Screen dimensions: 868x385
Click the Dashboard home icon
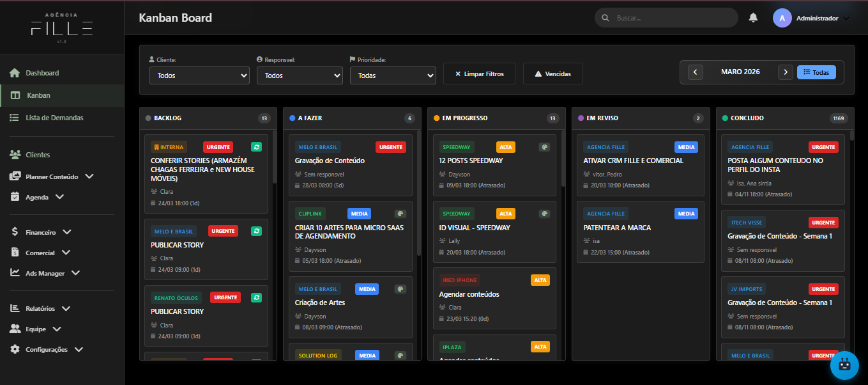click(15, 73)
